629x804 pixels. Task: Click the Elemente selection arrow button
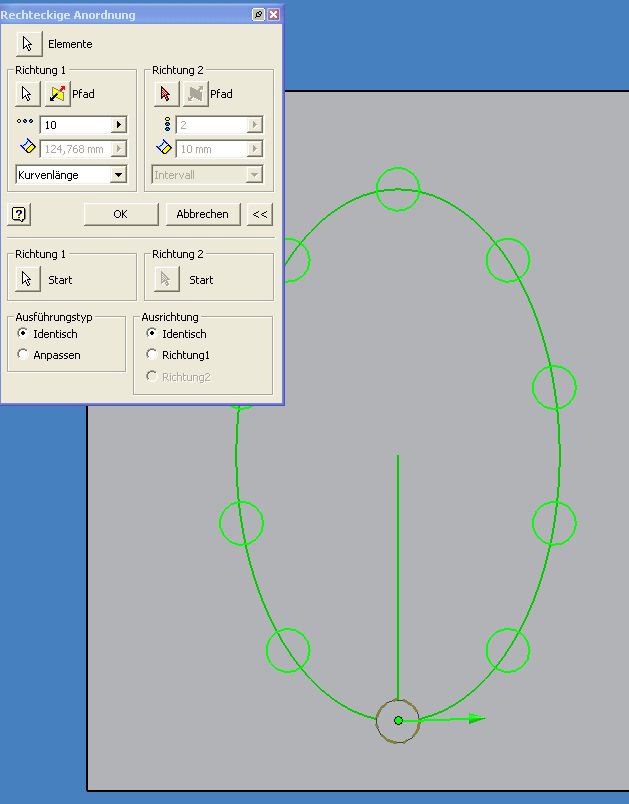click(29, 44)
